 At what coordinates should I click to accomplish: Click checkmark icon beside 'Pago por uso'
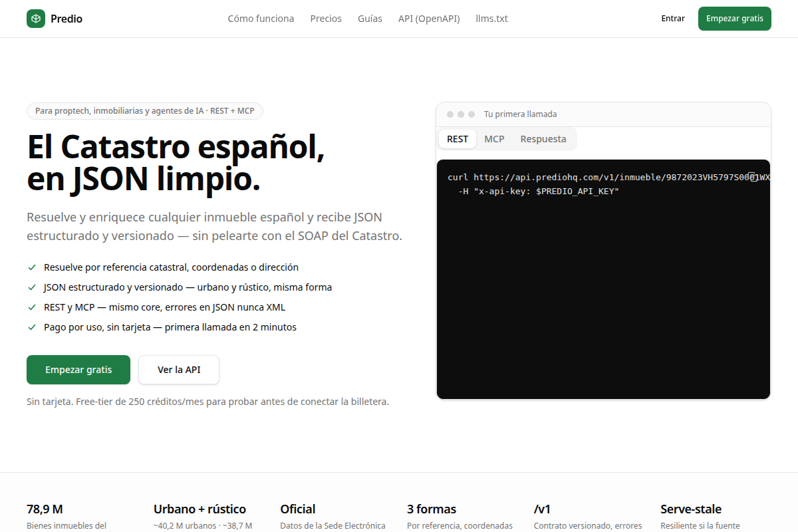32,327
